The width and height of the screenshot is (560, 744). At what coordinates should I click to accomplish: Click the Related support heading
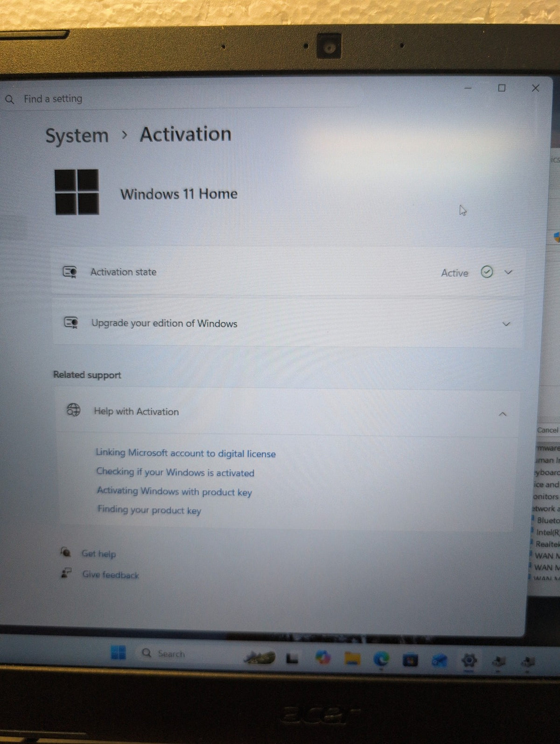(x=87, y=375)
